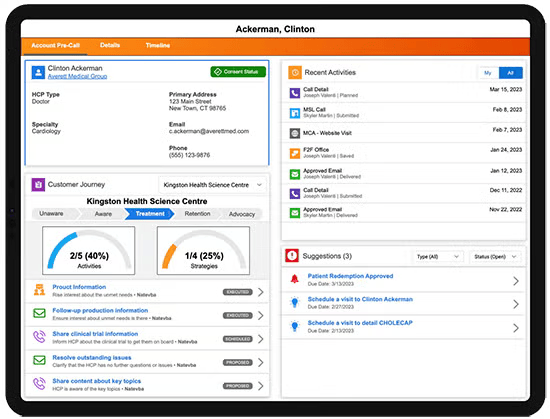This screenshot has height=419, width=550.
Task: Click lightbulb icon for Schedule visit to Clinton
Action: coord(295,302)
